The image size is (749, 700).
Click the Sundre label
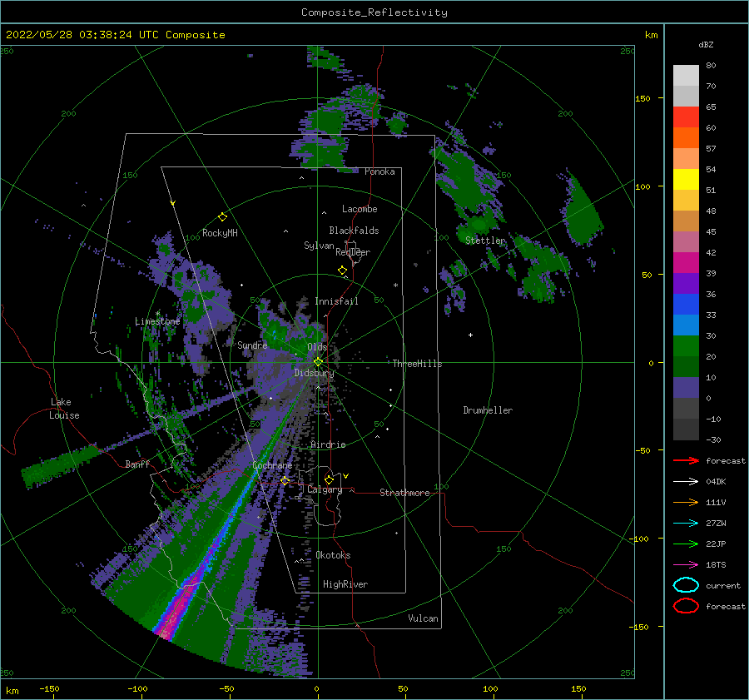click(252, 345)
